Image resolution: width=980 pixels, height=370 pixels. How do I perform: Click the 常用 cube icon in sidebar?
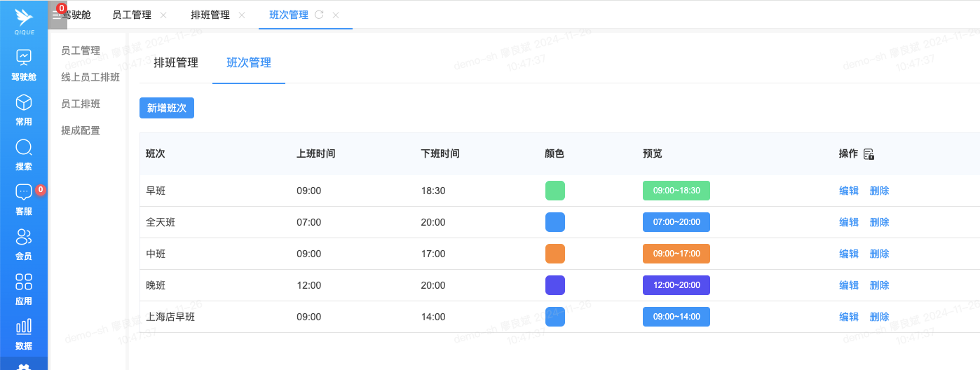tap(24, 103)
